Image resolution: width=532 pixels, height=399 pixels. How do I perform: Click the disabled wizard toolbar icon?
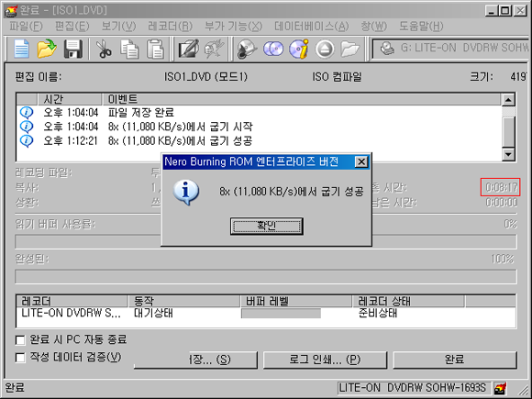pos(214,49)
